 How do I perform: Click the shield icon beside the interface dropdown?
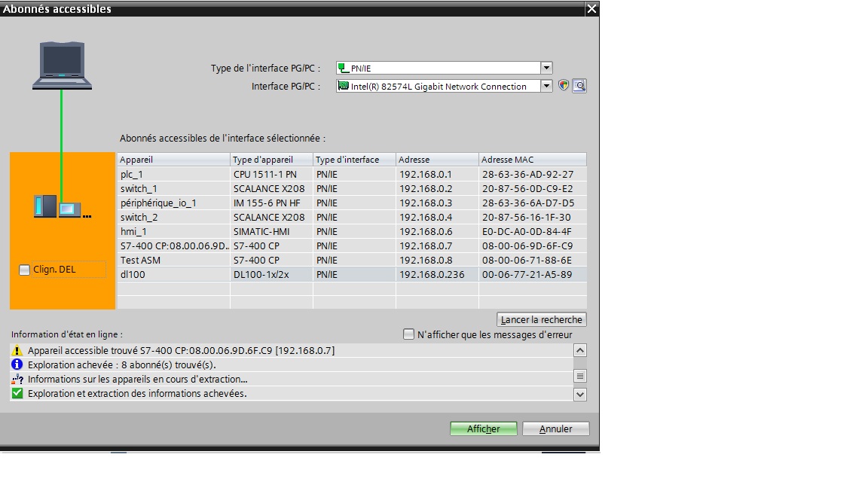pyautogui.click(x=564, y=86)
